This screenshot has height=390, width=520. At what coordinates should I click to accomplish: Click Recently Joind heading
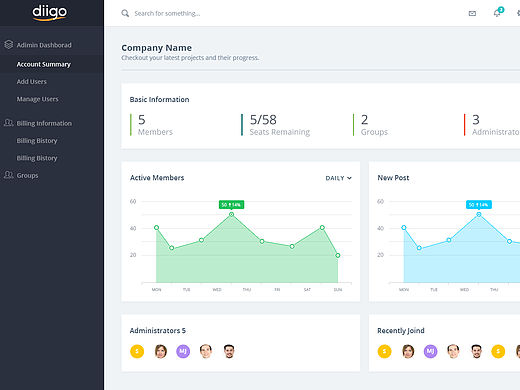tap(401, 331)
